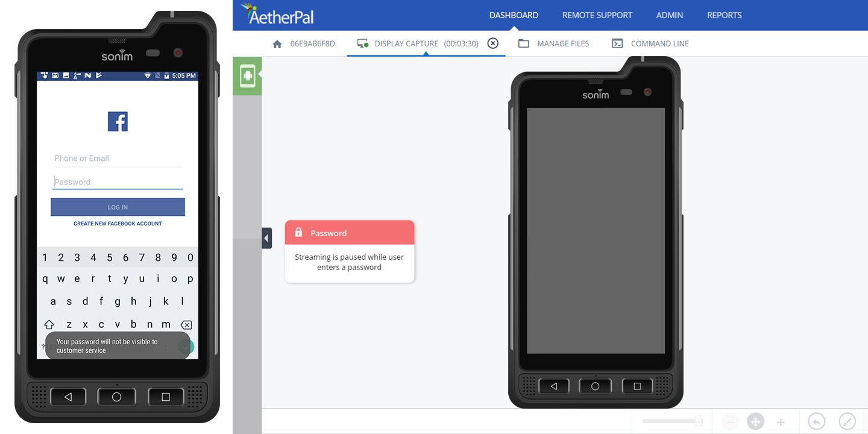The height and width of the screenshot is (434, 868).
Task: Collapse the side panel with the dark arrow handle
Action: tap(267, 238)
